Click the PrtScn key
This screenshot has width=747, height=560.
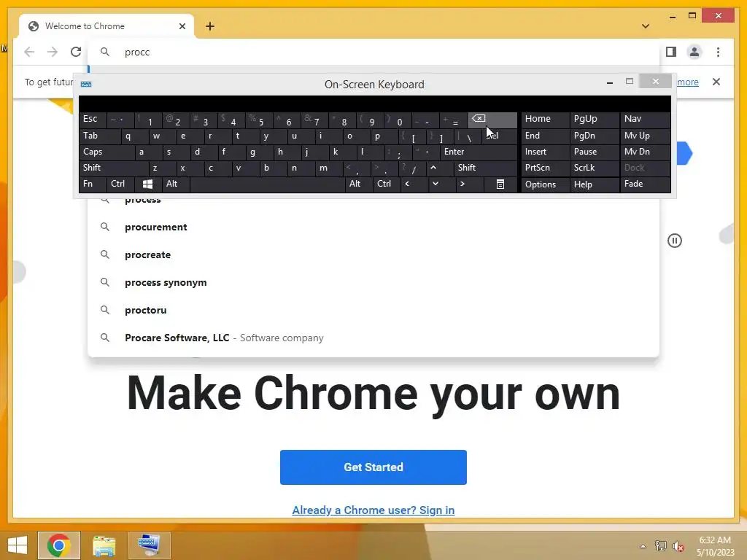click(546, 168)
